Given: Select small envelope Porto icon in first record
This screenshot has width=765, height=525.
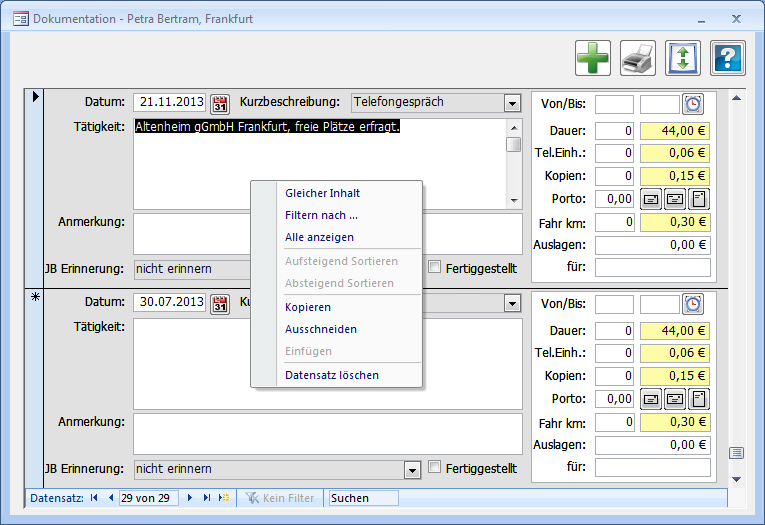Looking at the screenshot, I should [x=651, y=199].
